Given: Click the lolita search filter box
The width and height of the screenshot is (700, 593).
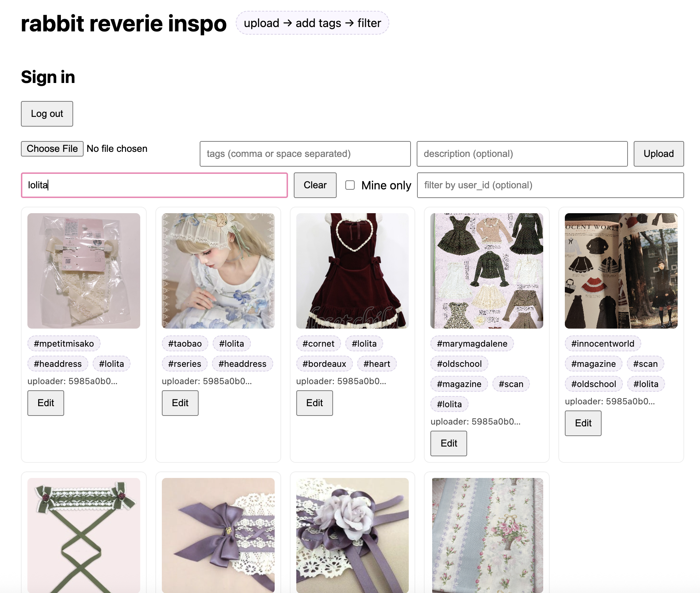Looking at the screenshot, I should [x=154, y=185].
